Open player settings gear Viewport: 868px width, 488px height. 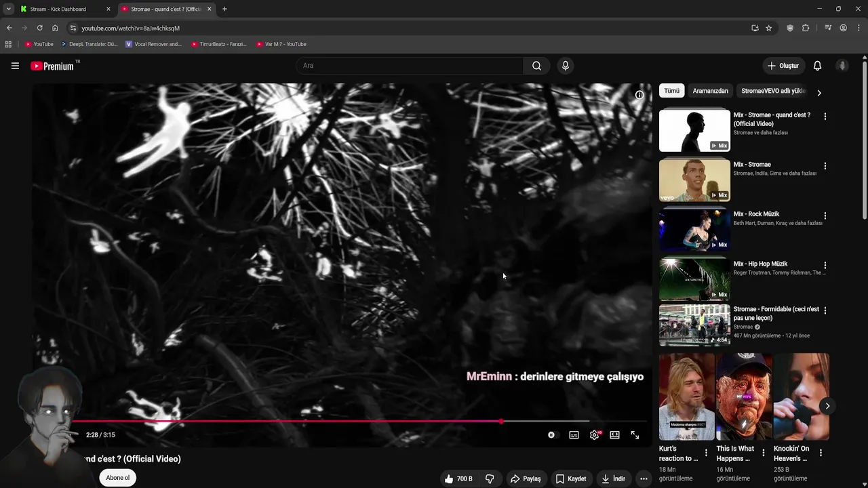pyautogui.click(x=594, y=435)
